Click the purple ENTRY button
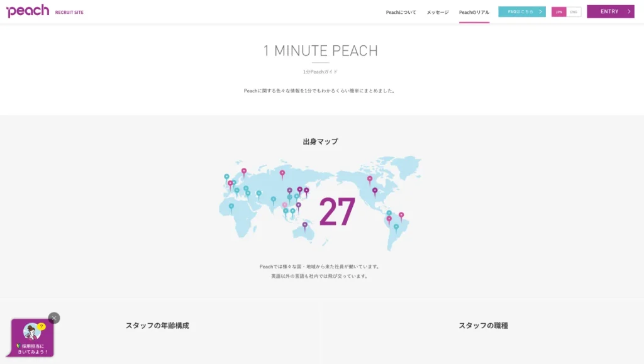 (610, 11)
